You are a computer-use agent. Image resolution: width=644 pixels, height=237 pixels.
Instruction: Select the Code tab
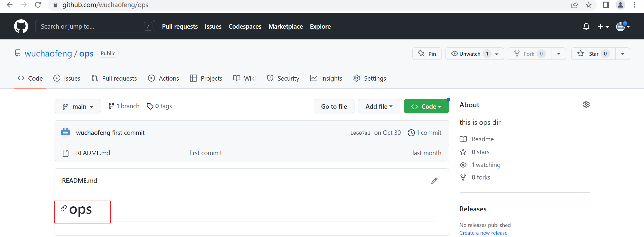30,78
